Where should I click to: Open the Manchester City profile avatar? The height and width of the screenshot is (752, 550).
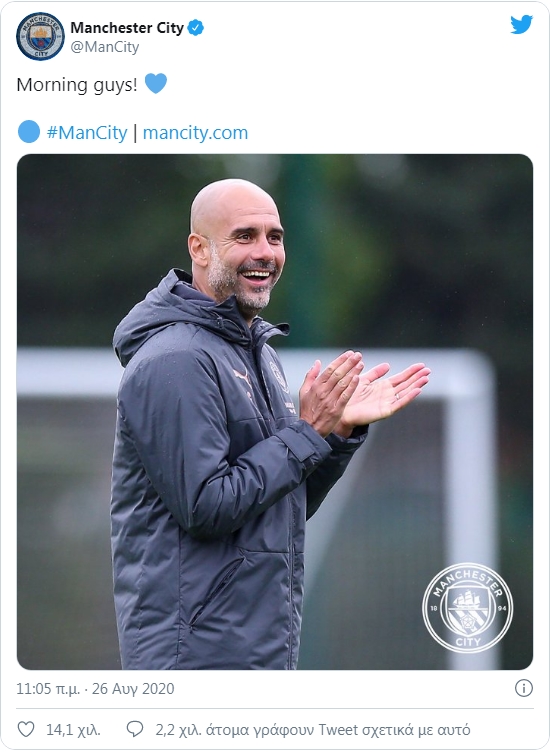[x=40, y=36]
